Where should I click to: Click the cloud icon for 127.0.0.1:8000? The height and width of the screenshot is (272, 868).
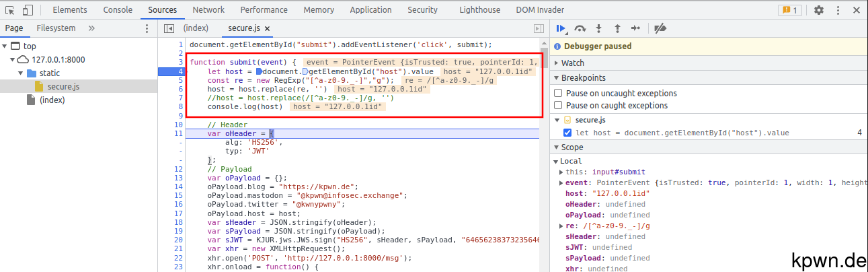click(24, 60)
